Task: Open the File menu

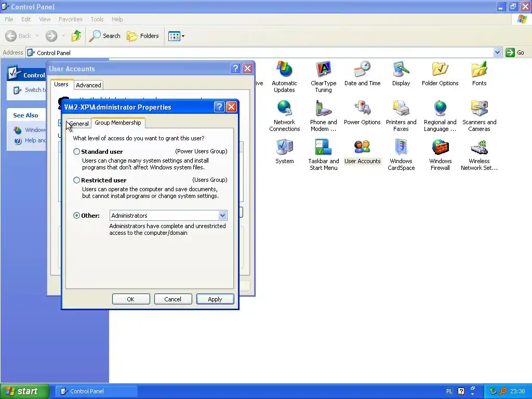Action: 9,19
